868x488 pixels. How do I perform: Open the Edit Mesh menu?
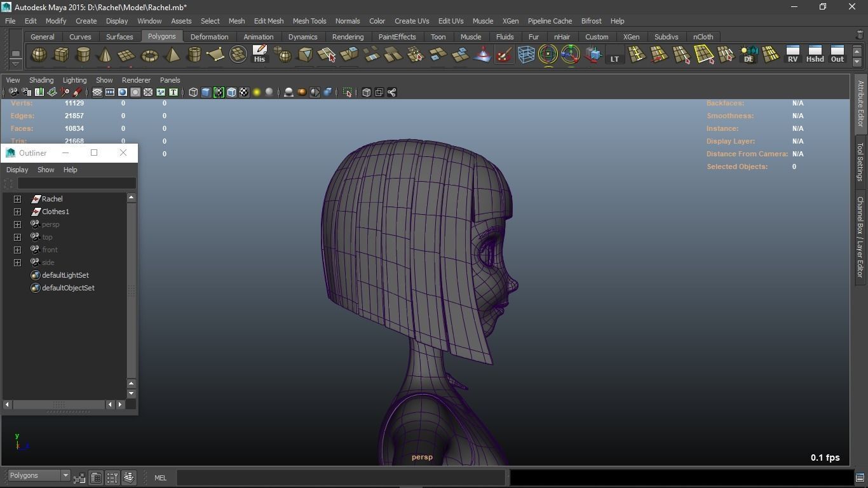(269, 21)
